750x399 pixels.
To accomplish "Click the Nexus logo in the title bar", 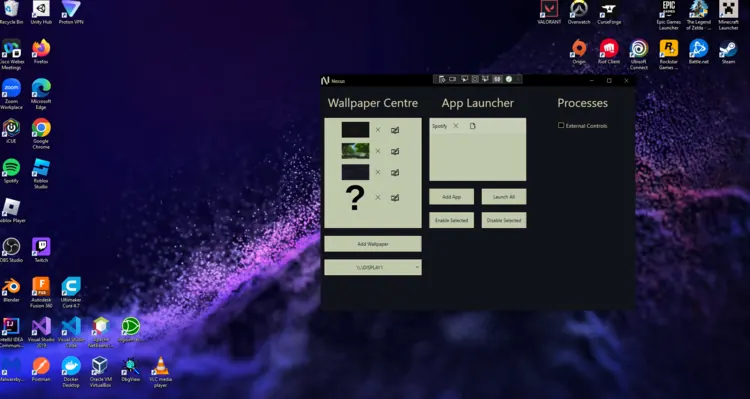I will [325, 80].
